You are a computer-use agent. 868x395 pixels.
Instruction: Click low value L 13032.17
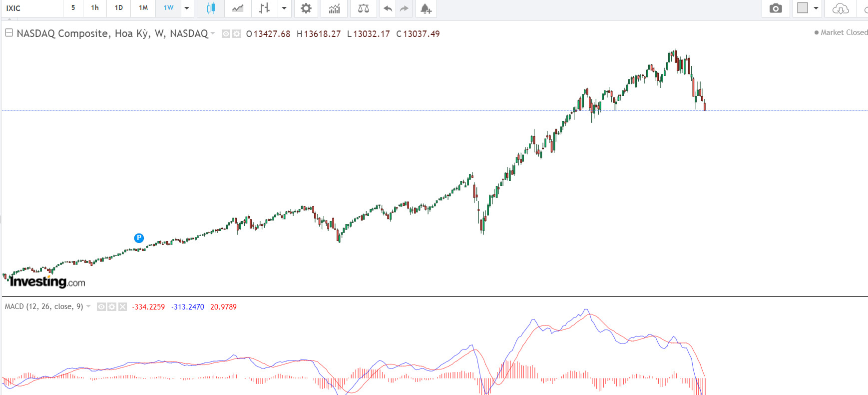coord(369,34)
